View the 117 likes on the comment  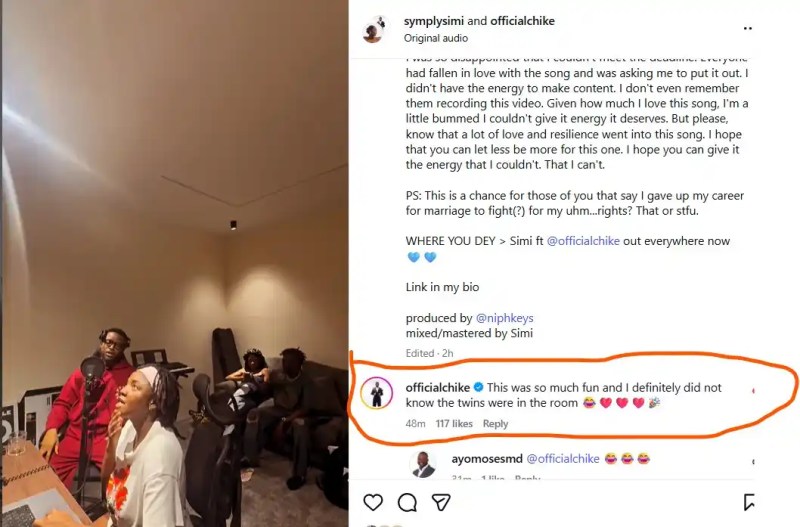(454, 423)
